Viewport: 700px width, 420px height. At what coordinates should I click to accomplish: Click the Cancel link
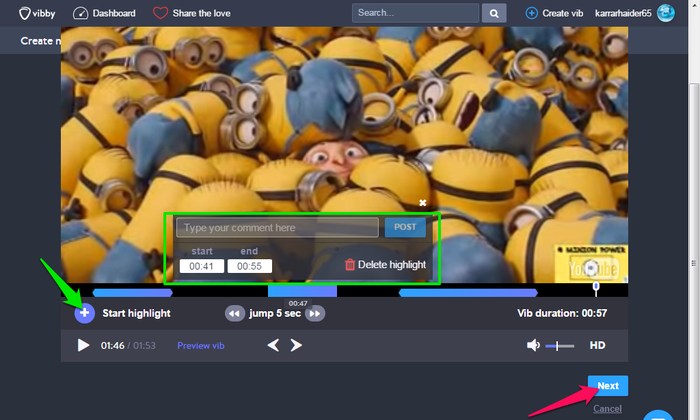tap(607, 408)
